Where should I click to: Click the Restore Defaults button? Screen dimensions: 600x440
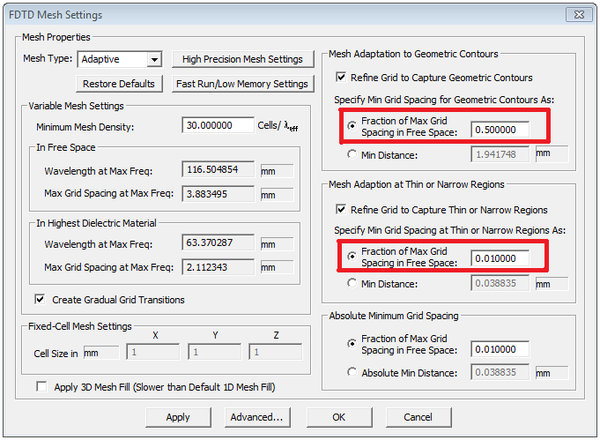tap(119, 84)
